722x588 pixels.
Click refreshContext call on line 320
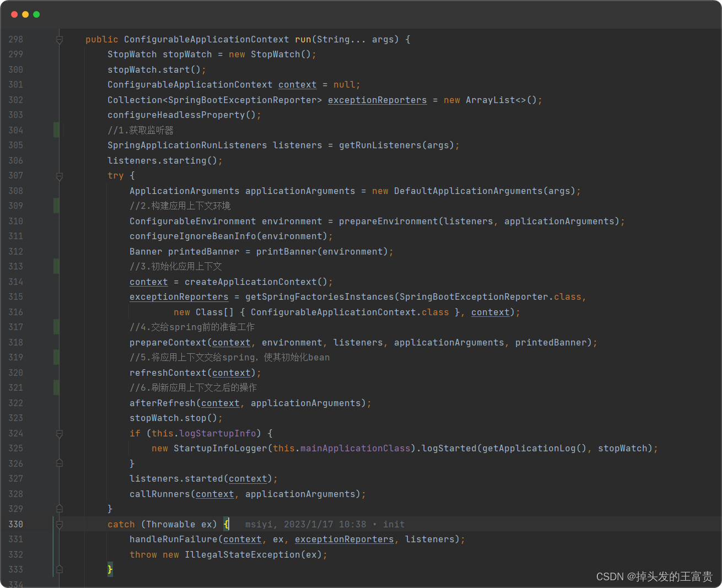coord(168,373)
